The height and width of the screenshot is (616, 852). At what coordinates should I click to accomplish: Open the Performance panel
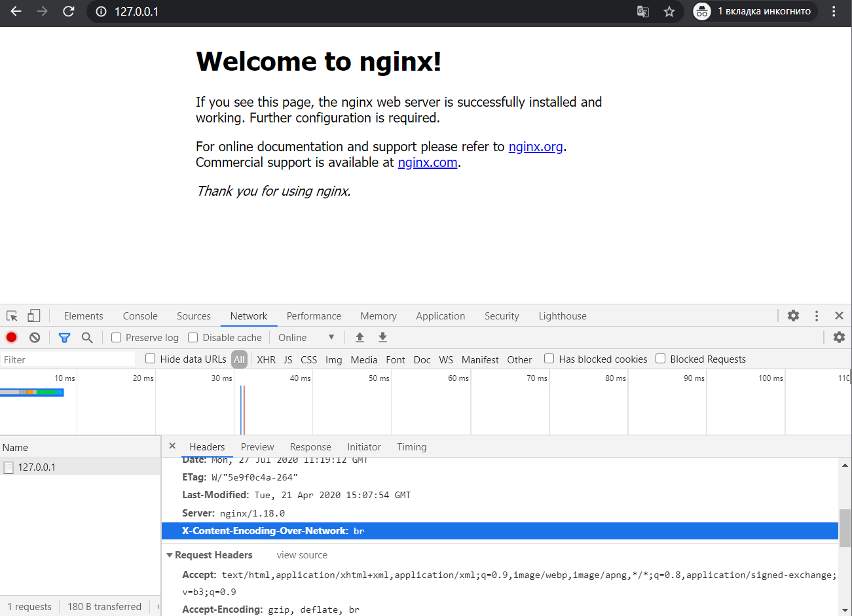pos(314,316)
